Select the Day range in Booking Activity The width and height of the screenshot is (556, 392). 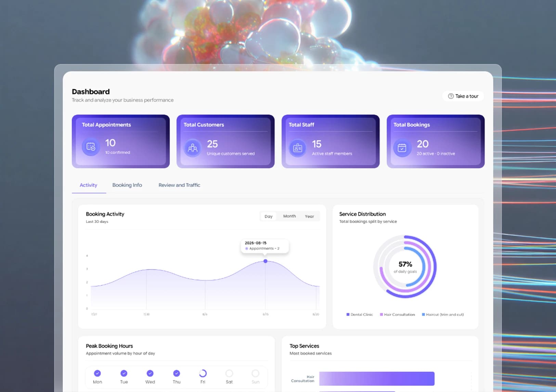(269, 217)
